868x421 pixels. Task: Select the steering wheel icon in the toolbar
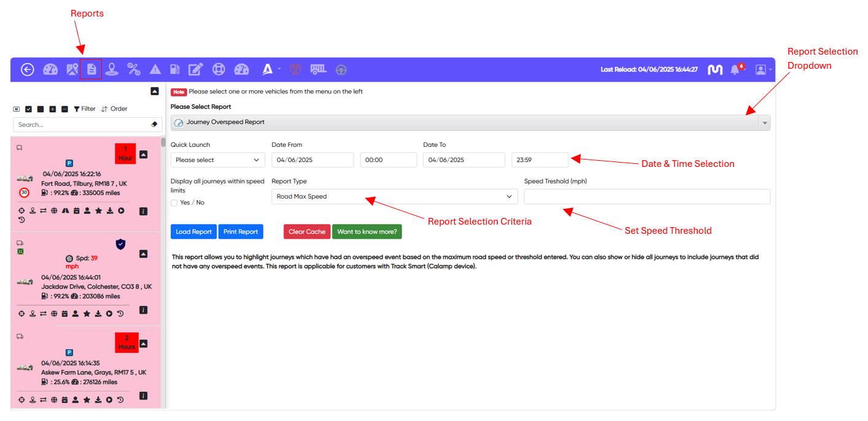pos(341,70)
